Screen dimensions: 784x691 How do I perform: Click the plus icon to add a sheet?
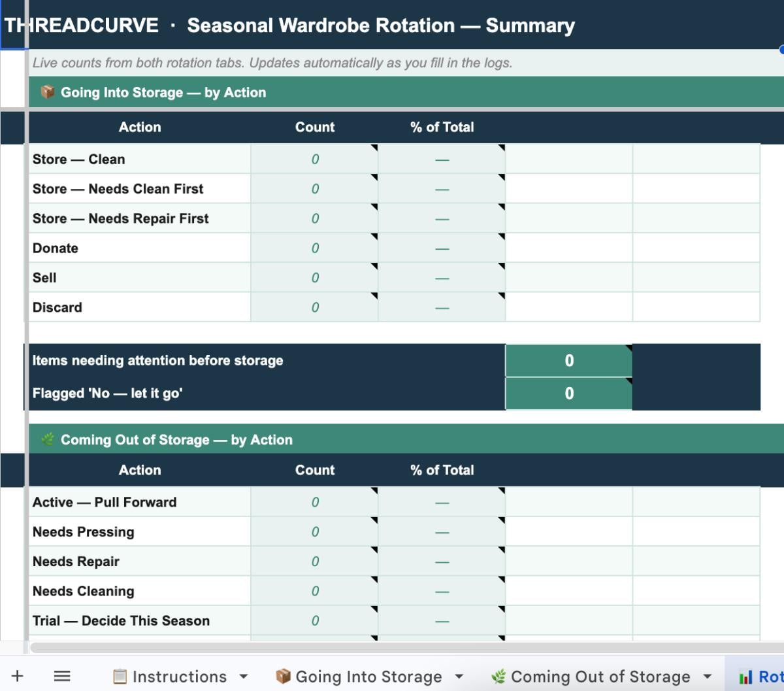point(18,676)
